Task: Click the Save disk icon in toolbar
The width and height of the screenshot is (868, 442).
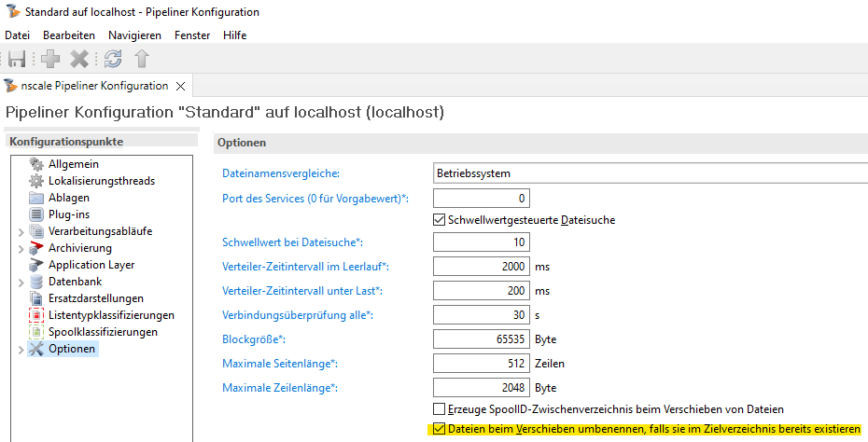Action: click(x=17, y=59)
